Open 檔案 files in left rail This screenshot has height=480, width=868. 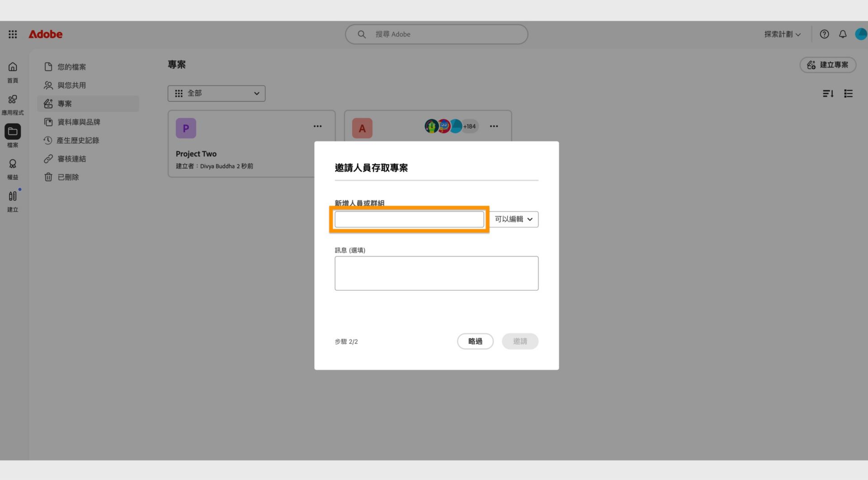coord(13,137)
